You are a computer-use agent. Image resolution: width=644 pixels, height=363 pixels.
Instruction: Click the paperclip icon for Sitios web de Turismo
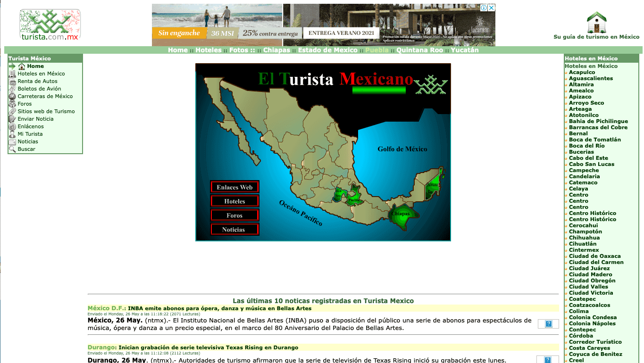[x=12, y=111]
